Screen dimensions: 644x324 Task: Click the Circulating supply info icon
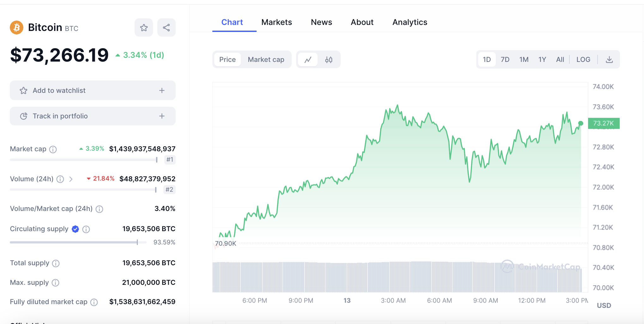click(86, 229)
